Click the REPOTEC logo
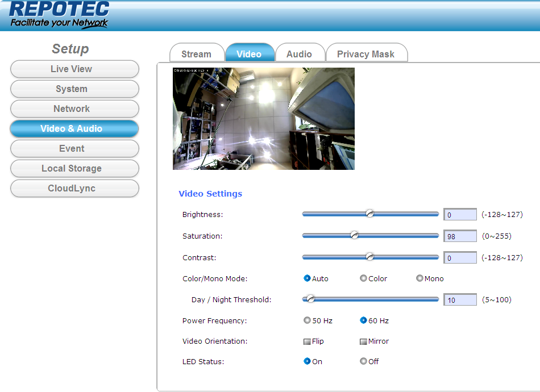The width and height of the screenshot is (540, 392). coord(60,15)
